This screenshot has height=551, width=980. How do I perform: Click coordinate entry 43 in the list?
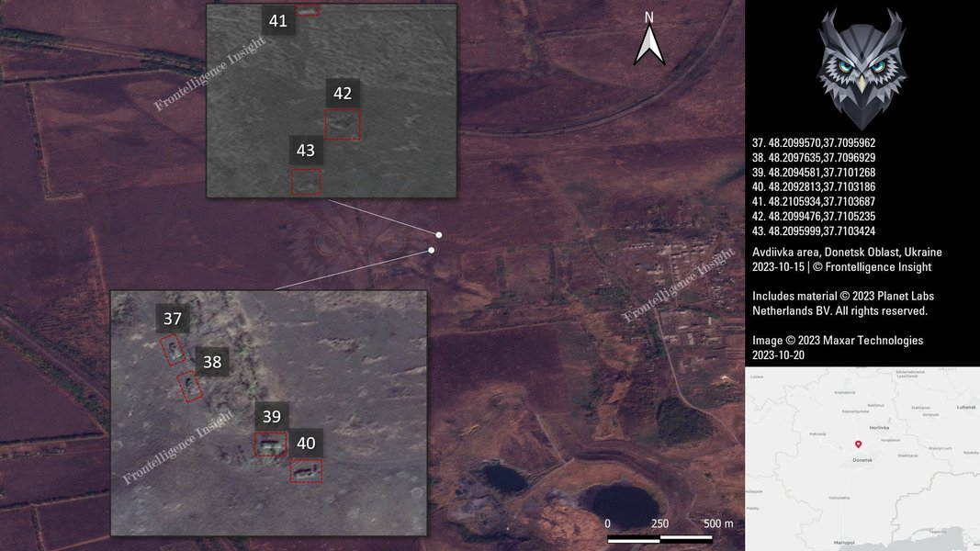[814, 231]
